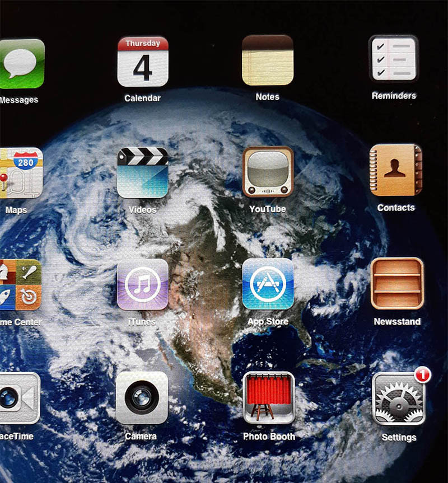Image resolution: width=448 pixels, height=483 pixels.
Task: Launch the iTunes app
Action: pos(143,284)
